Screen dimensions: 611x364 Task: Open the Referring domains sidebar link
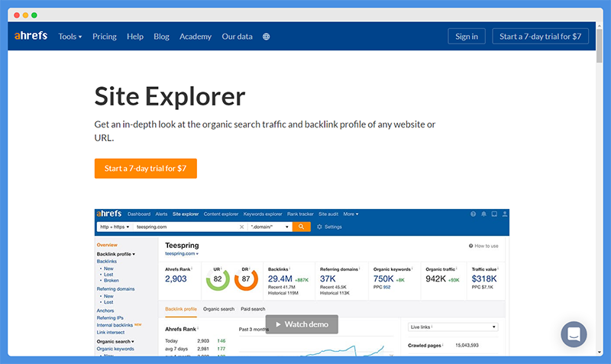pos(115,289)
